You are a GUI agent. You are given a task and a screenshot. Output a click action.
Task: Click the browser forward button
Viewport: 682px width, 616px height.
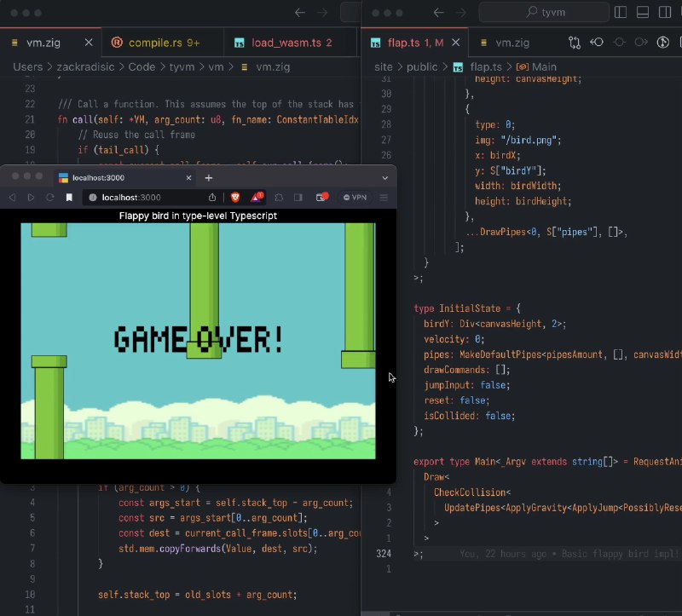31,198
